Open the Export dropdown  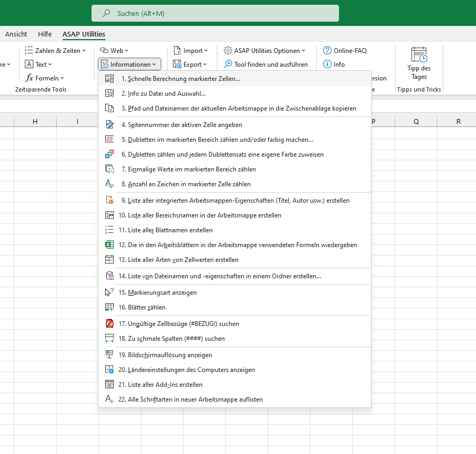point(190,65)
